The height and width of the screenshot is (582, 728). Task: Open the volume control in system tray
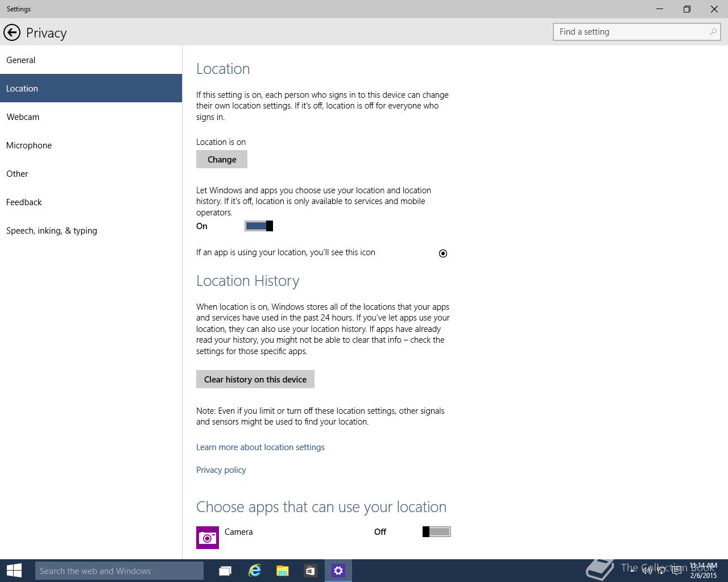point(647,571)
